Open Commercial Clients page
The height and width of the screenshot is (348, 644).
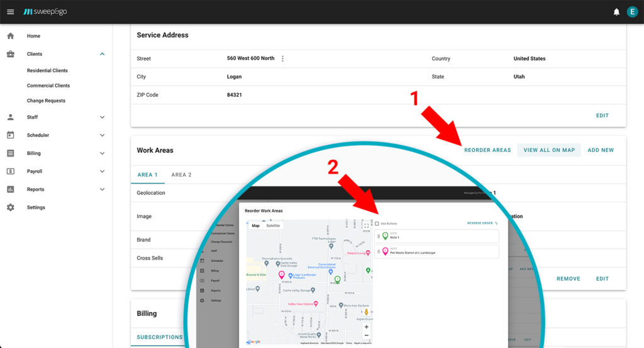[48, 85]
